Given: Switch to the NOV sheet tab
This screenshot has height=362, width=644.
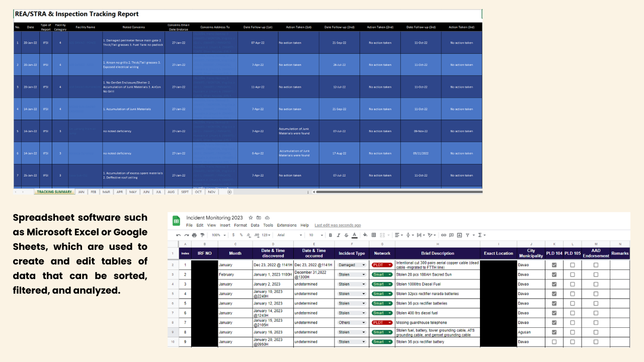Looking at the screenshot, I should pyautogui.click(x=212, y=192).
